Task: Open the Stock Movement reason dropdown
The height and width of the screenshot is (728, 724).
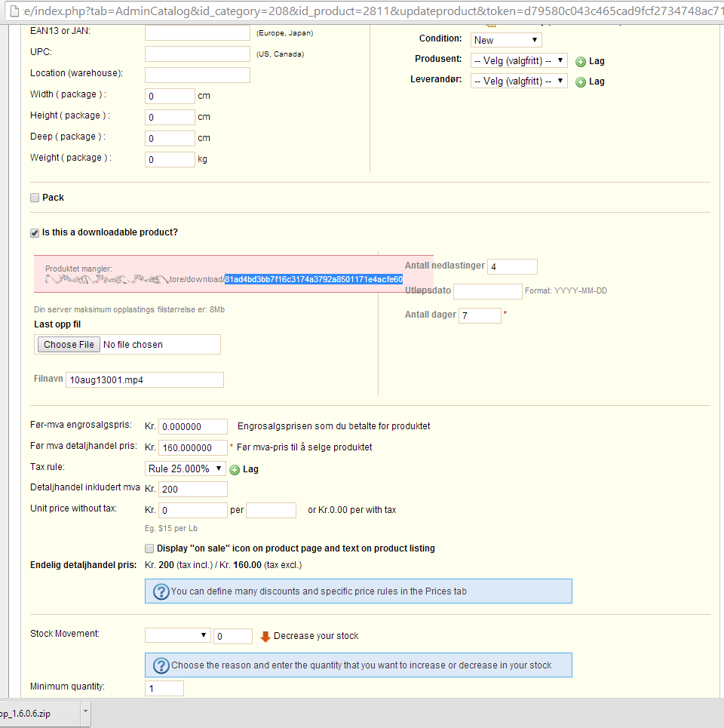Action: [178, 635]
